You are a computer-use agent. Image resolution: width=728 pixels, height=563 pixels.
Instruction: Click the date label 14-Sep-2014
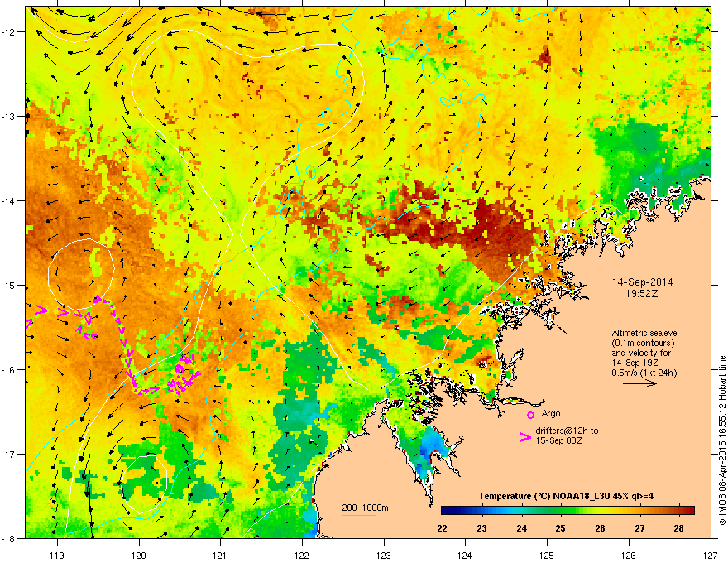click(642, 282)
